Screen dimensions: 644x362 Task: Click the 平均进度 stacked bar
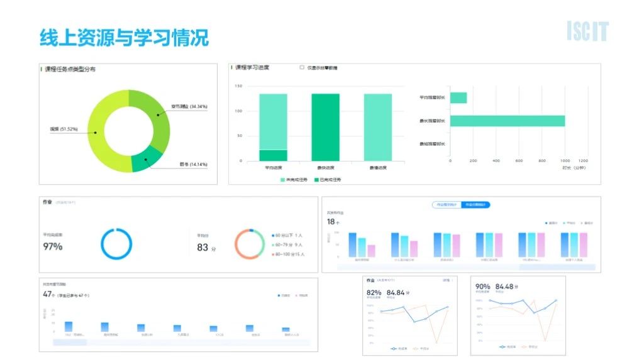coord(273,127)
